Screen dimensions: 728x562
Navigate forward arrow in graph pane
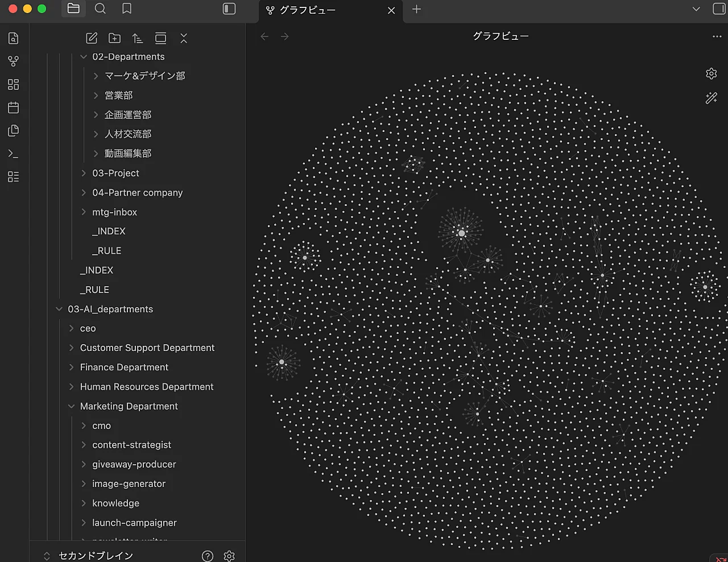[285, 36]
